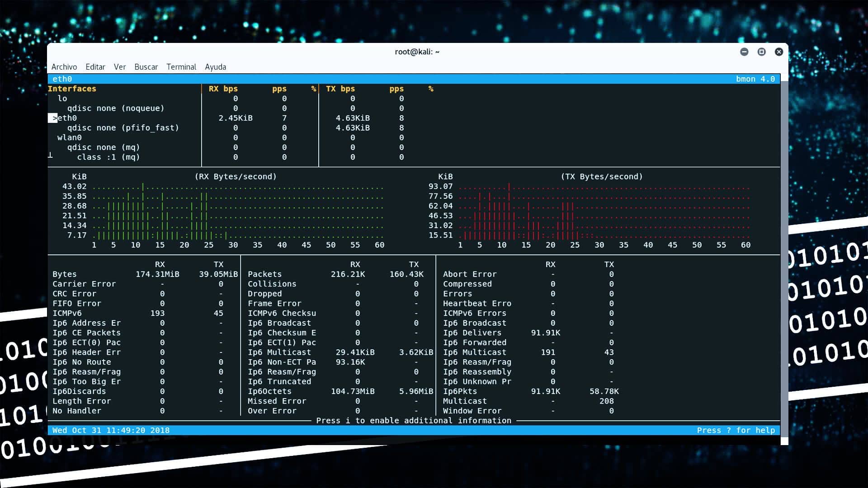Viewport: 868px width, 488px height.
Task: Click the qdisc none (noqueue) entry under lo
Action: [116, 108]
